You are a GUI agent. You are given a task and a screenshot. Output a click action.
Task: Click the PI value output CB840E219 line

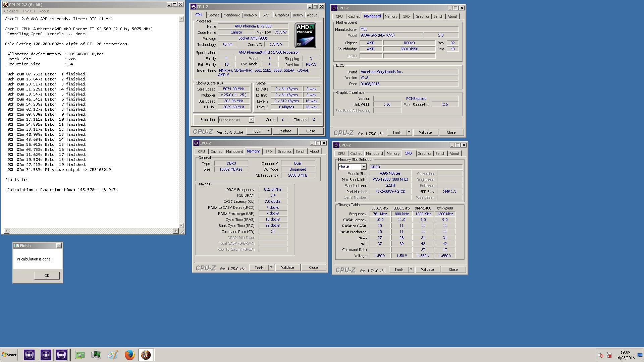click(x=59, y=170)
